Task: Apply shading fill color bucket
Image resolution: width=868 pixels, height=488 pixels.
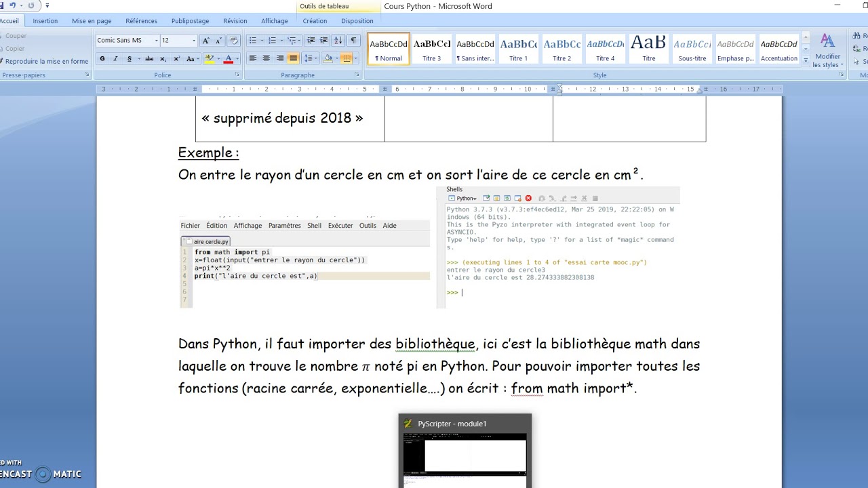Action: (x=328, y=59)
